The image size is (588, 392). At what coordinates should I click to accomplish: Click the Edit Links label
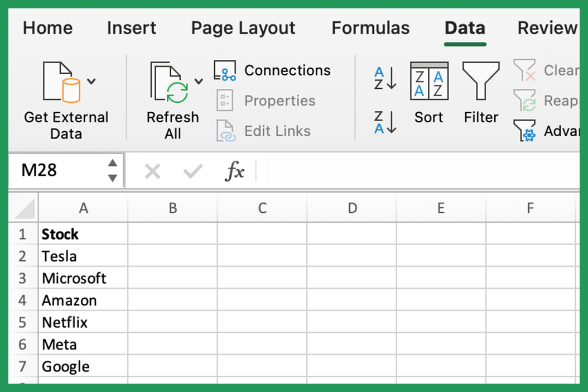pyautogui.click(x=277, y=131)
